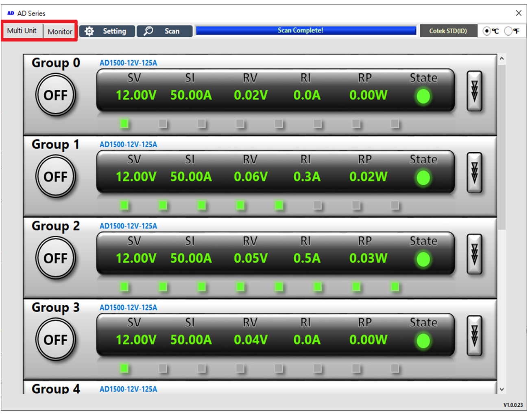The image size is (532, 414).
Task: Click the AD Series logo in title bar
Action: (11, 13)
